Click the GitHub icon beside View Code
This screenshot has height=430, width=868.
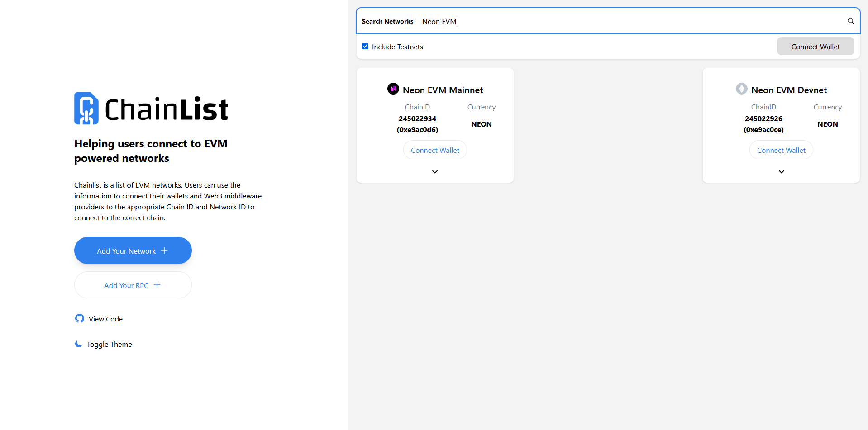click(x=80, y=318)
